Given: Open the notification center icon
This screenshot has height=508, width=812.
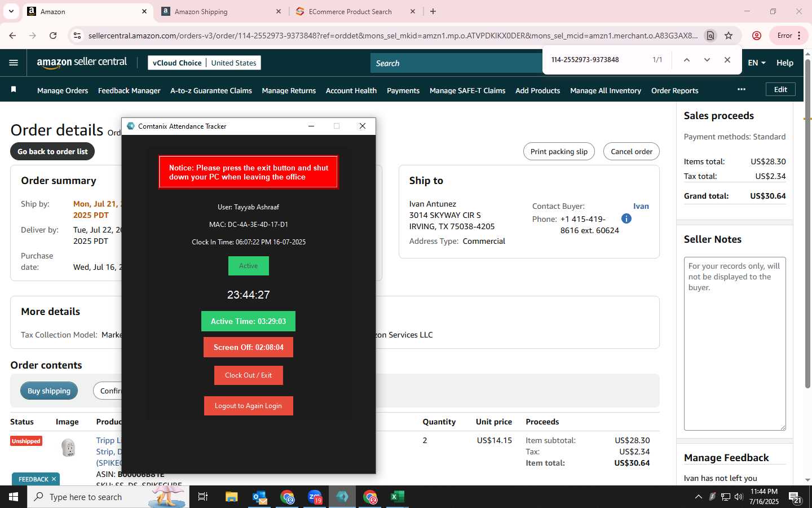Looking at the screenshot, I should point(795,497).
